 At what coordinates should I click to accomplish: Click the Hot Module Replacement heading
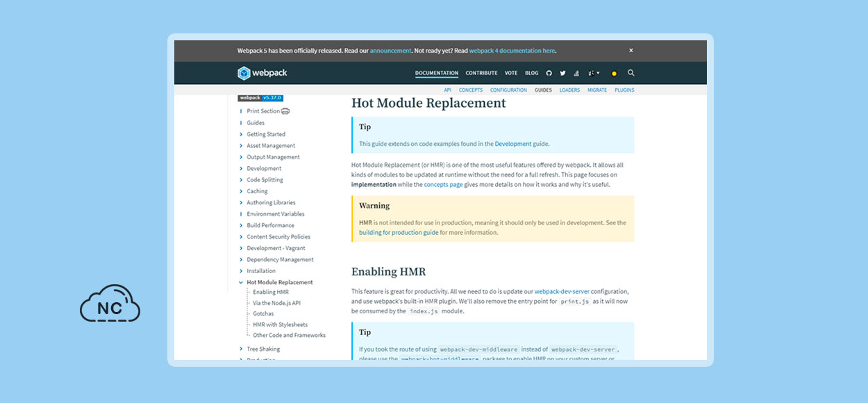[x=428, y=103]
